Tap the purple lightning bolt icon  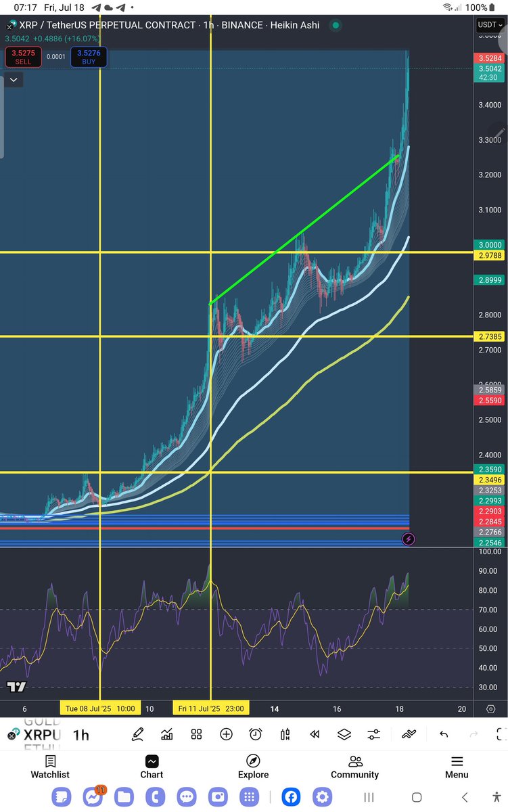tap(408, 539)
